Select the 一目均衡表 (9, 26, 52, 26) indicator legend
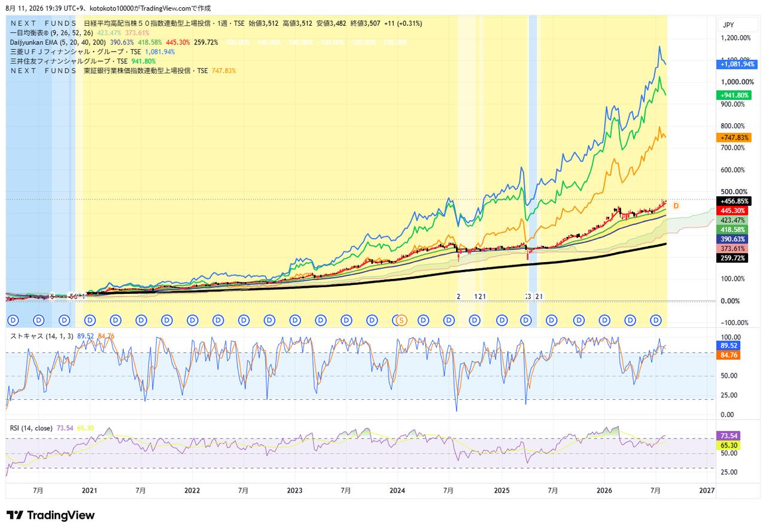 click(x=51, y=33)
